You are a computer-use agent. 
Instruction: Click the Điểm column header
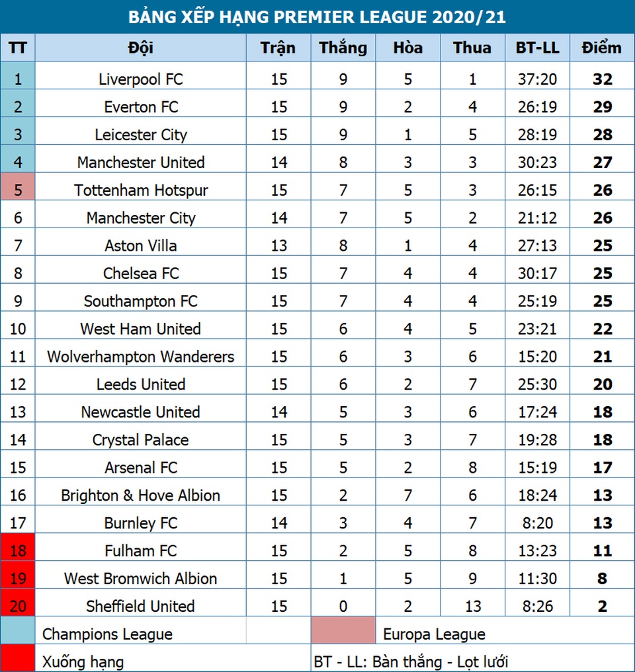click(601, 48)
